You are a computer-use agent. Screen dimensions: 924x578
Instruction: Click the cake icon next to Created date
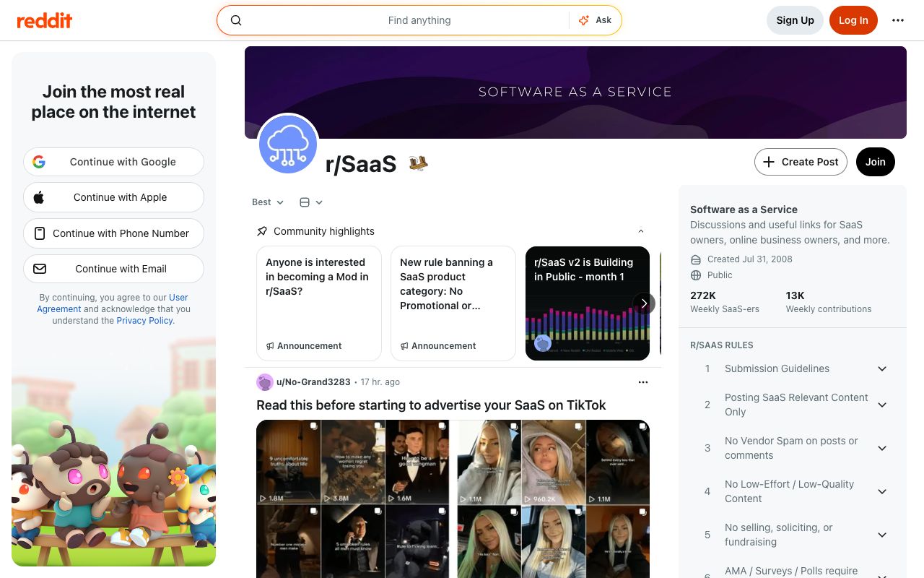coord(696,259)
